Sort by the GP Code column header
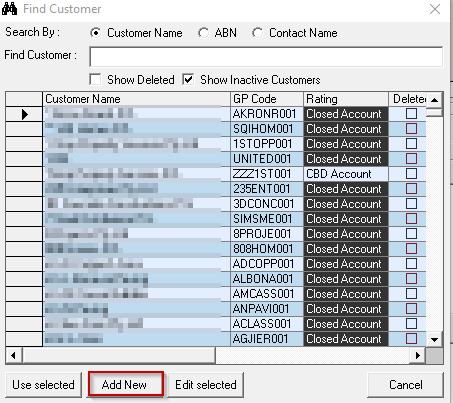 click(x=267, y=99)
